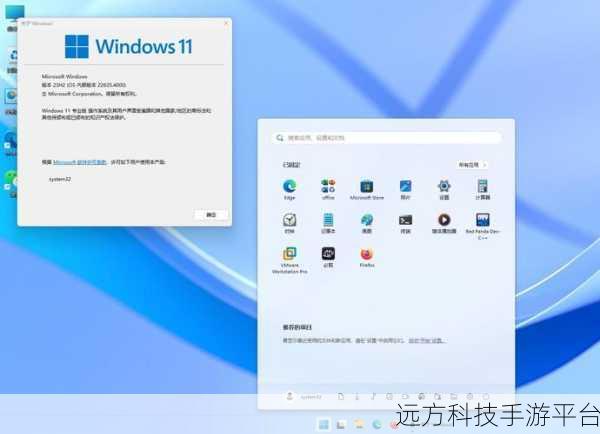This screenshot has width=600, height=434.
Task: Open Downloads folder icon in Start footer
Action: point(357,397)
